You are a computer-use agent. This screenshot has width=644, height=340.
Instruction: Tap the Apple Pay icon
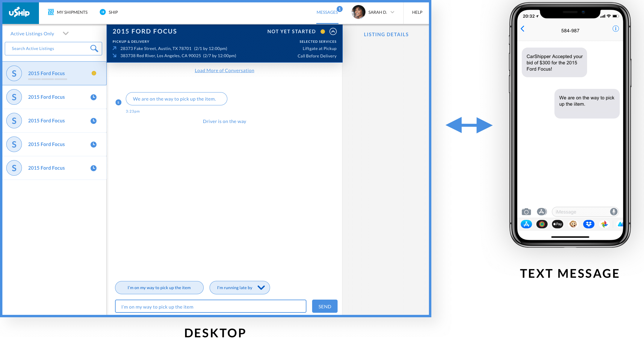(x=557, y=224)
